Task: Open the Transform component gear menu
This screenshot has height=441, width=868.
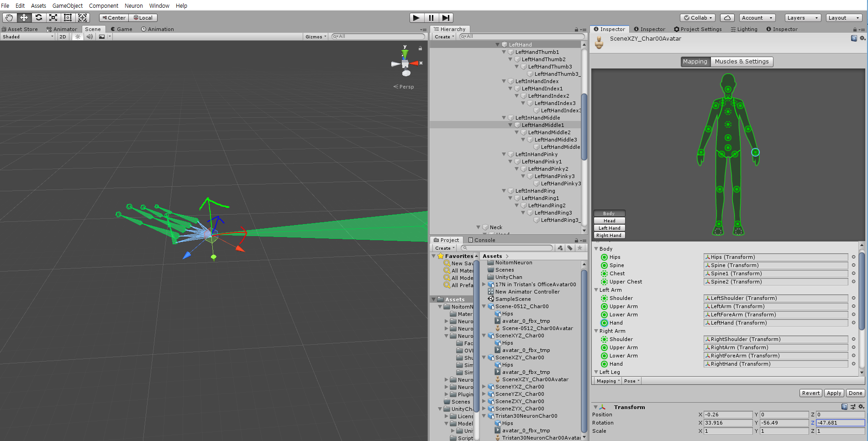Action: [x=862, y=407]
